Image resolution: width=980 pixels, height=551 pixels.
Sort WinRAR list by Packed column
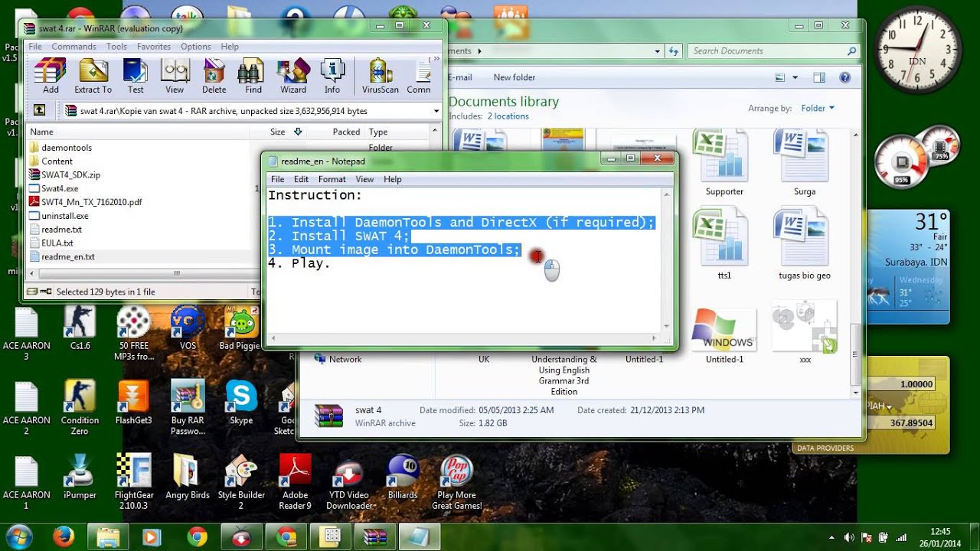pos(346,132)
